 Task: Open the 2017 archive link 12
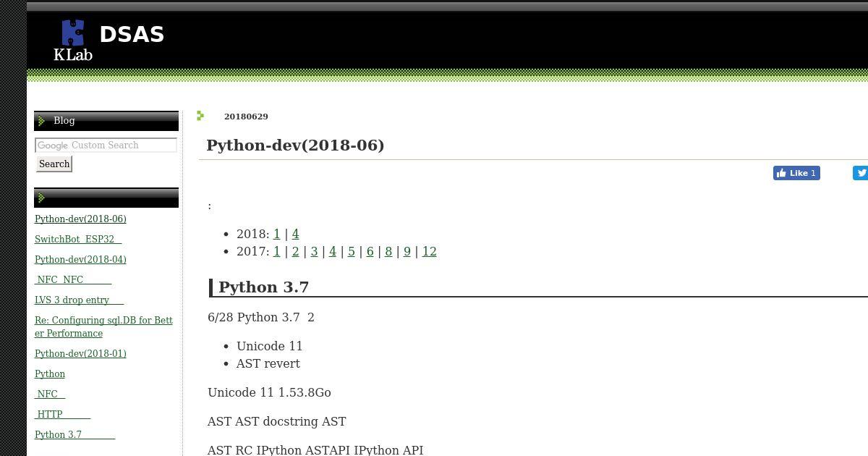point(429,252)
